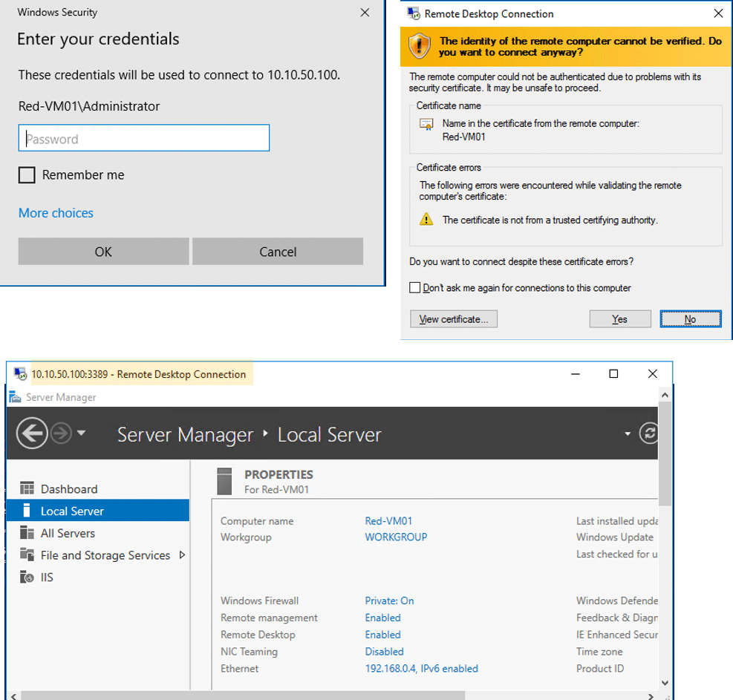Open All Servers in the sidebar

click(x=98, y=533)
